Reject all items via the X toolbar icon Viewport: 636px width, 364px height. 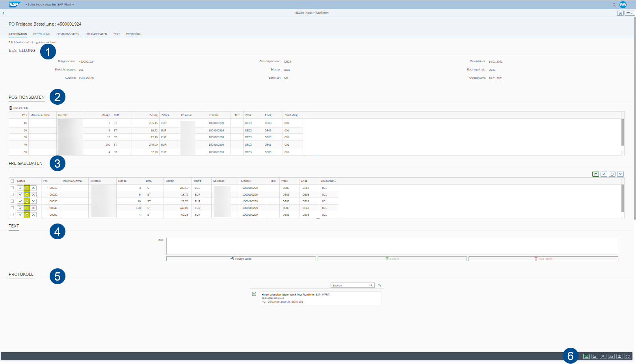620,174
